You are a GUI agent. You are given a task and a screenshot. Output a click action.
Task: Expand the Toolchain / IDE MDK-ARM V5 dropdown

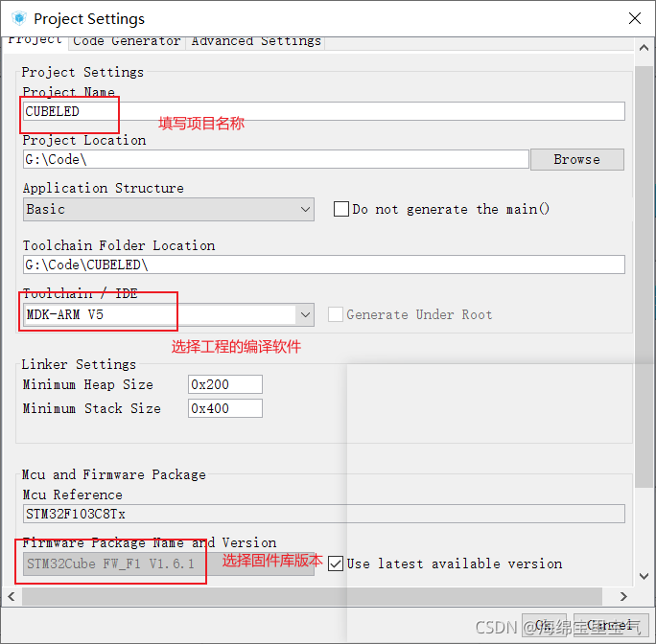[x=169, y=314]
